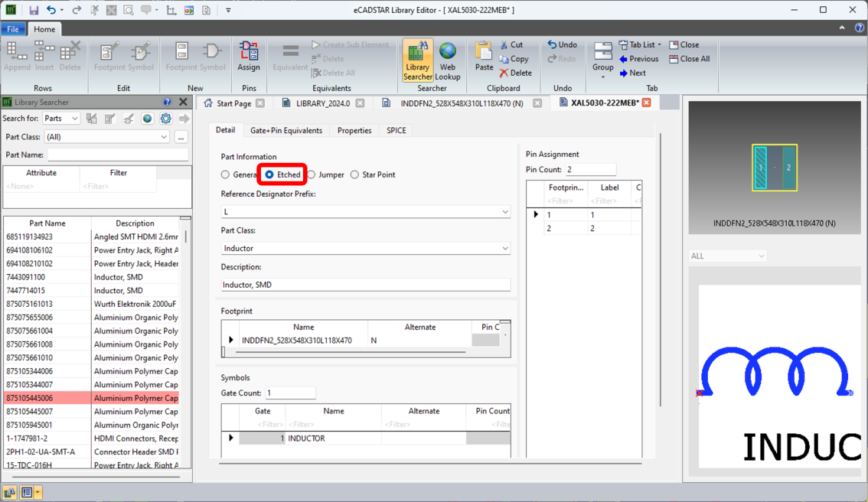Click the Gate Count input field
This screenshot has width=868, height=502.
[x=290, y=393]
